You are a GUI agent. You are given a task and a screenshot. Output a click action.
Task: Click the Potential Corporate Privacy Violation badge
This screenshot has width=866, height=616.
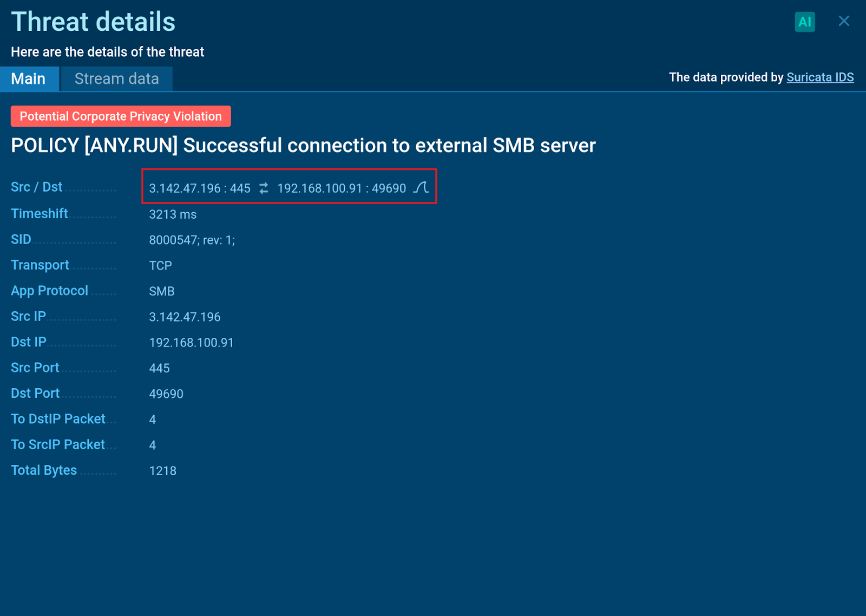click(x=121, y=116)
